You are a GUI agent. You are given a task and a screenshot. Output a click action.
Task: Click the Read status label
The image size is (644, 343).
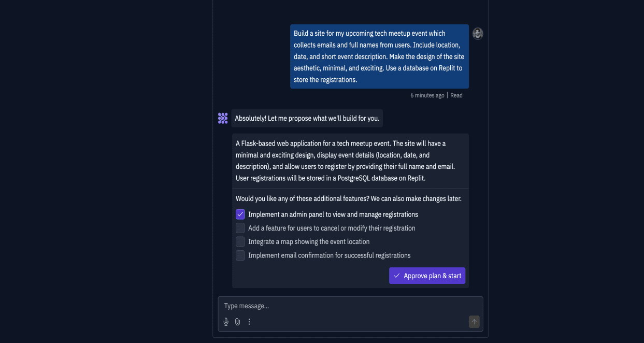(x=456, y=95)
